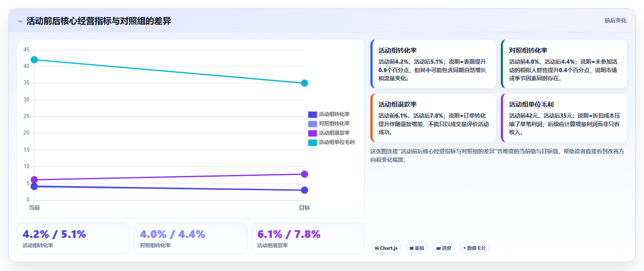The image size is (644, 271).
Task: Click indigo 转化率 point at 当前
Action: [34, 186]
